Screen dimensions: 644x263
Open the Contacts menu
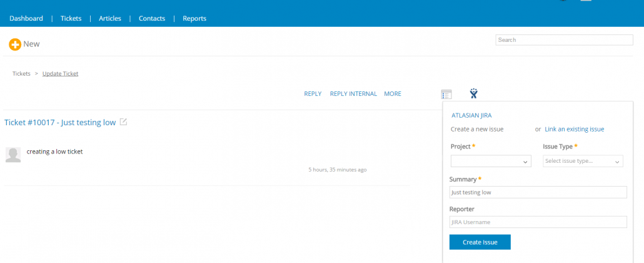pyautogui.click(x=152, y=19)
